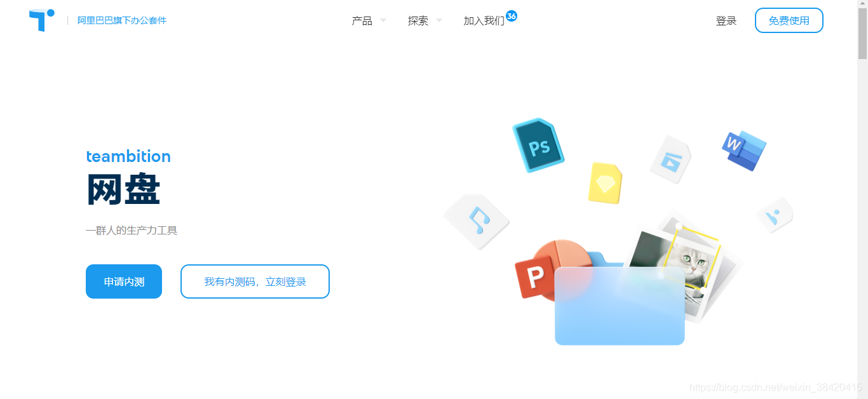
Task: Click the 一群人的生产力工具 tagline
Action: 132,230
